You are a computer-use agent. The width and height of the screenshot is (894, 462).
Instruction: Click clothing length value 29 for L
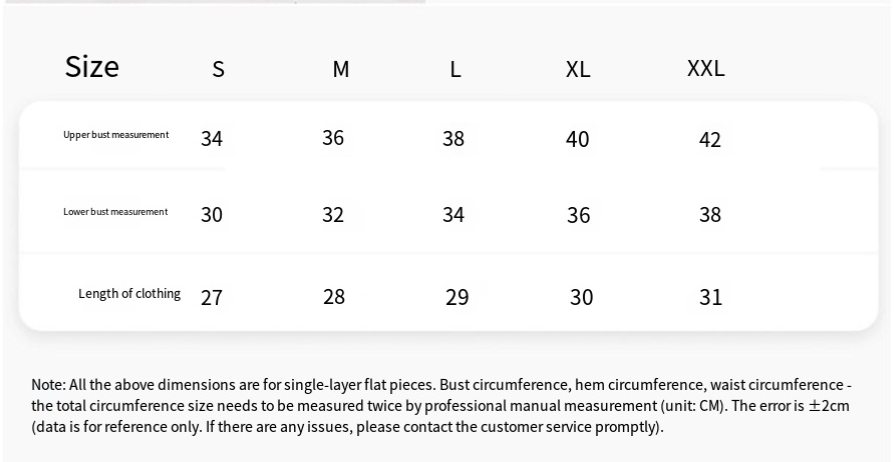pos(457,297)
